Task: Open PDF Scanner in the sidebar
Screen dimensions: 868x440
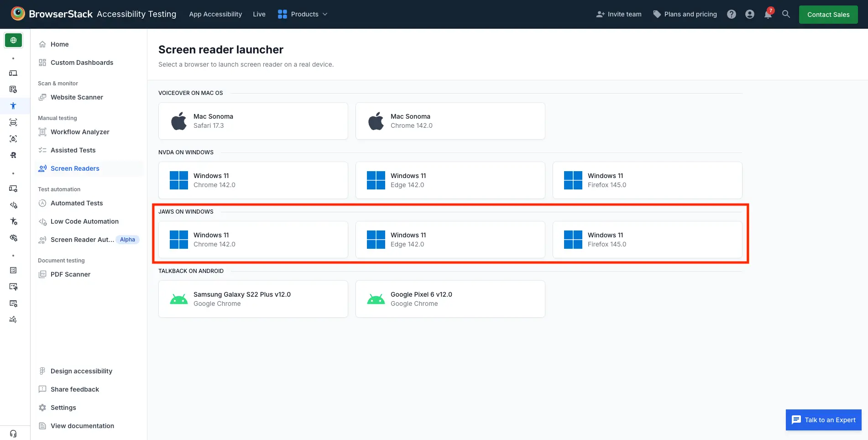Action: [x=70, y=274]
